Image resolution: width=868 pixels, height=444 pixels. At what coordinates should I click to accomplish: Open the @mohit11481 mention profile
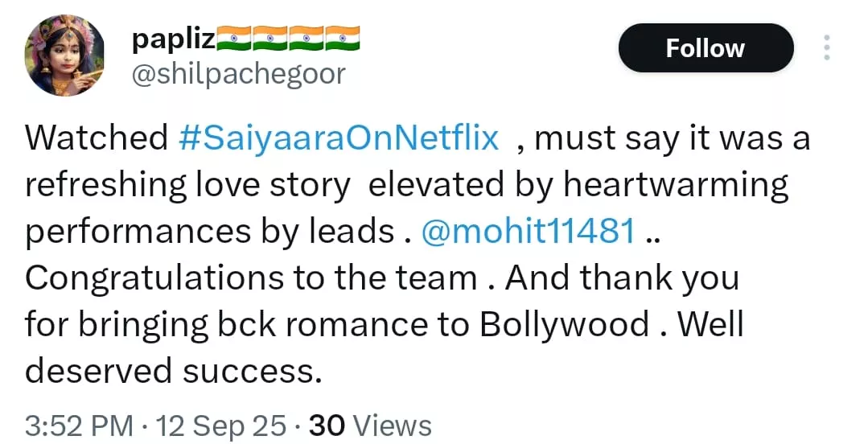[529, 232]
